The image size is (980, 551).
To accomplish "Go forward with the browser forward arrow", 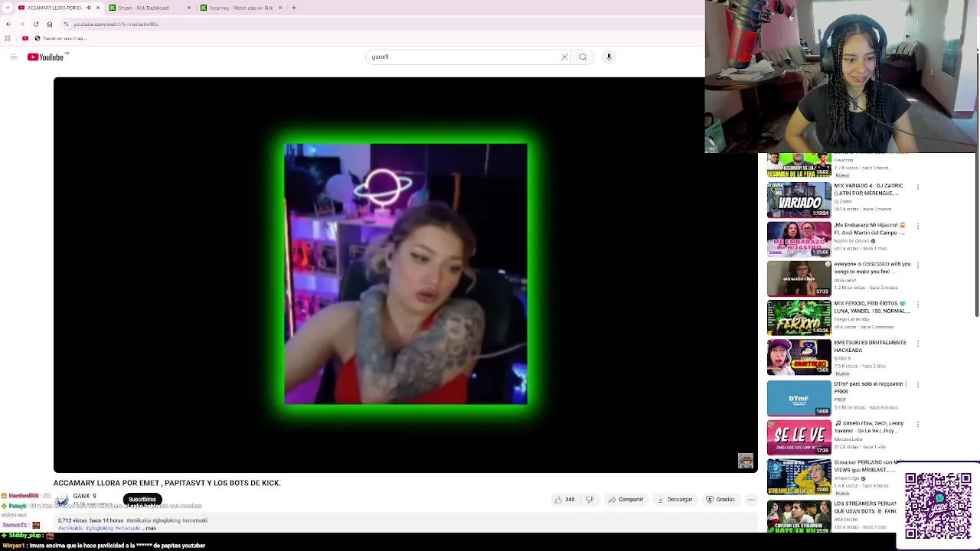I will click(x=21, y=24).
